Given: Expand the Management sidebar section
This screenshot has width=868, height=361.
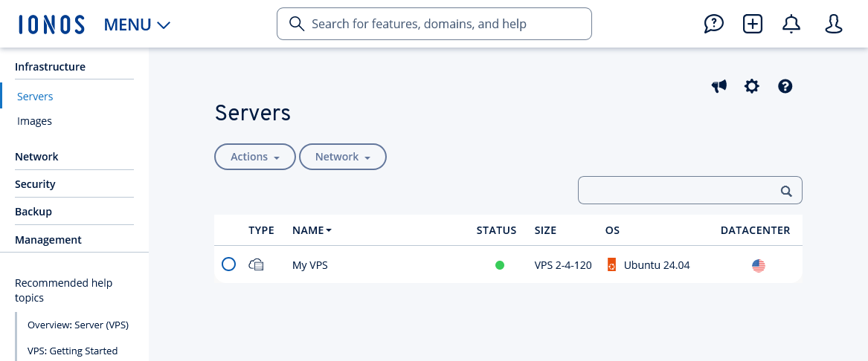Looking at the screenshot, I should 48,240.
